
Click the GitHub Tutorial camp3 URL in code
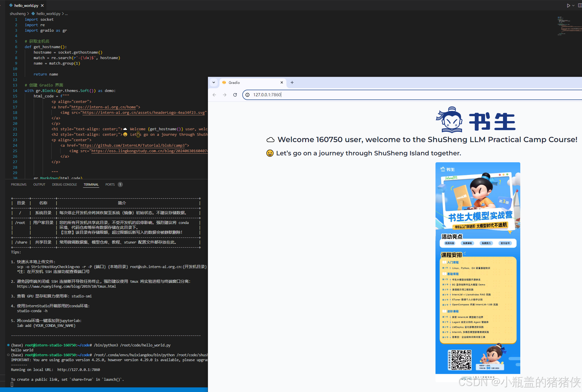click(134, 146)
